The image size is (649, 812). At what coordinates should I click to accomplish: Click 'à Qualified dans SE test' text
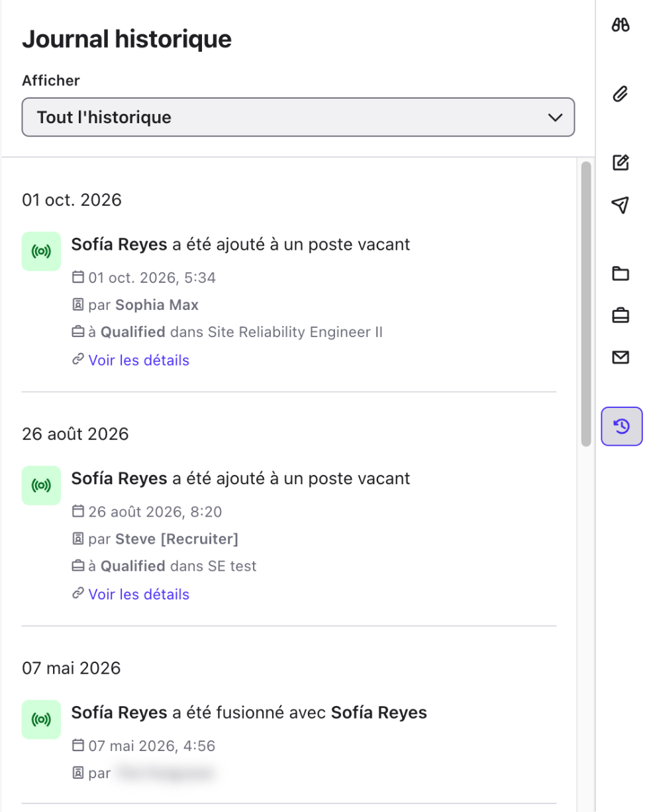click(172, 566)
